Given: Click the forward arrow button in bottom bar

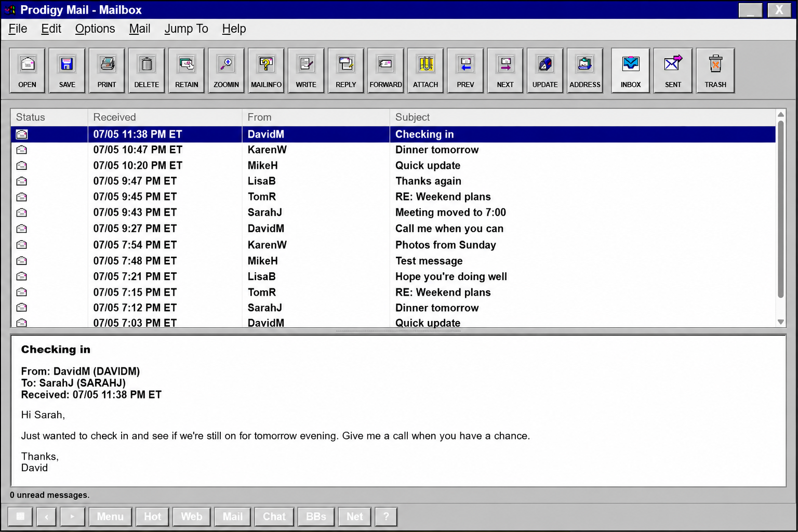Looking at the screenshot, I should click(x=72, y=516).
